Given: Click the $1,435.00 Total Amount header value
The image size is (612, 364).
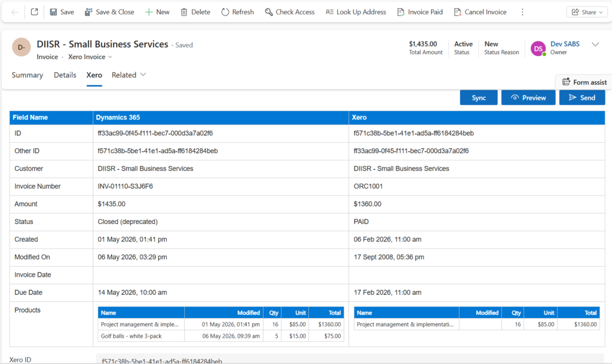Looking at the screenshot, I should point(423,44).
